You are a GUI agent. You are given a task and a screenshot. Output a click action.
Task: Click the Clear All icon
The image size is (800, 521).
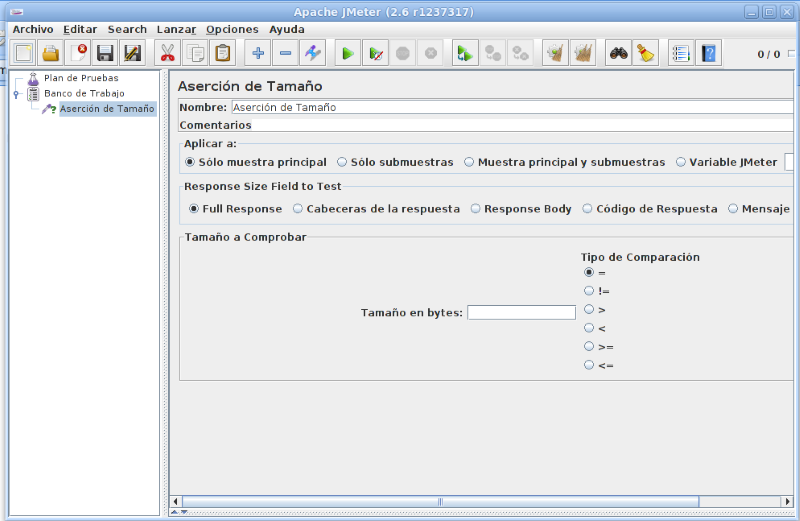point(583,53)
